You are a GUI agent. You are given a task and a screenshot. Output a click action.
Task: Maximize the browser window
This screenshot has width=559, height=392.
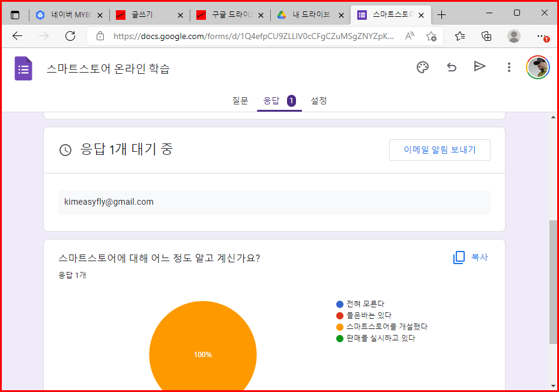(517, 13)
